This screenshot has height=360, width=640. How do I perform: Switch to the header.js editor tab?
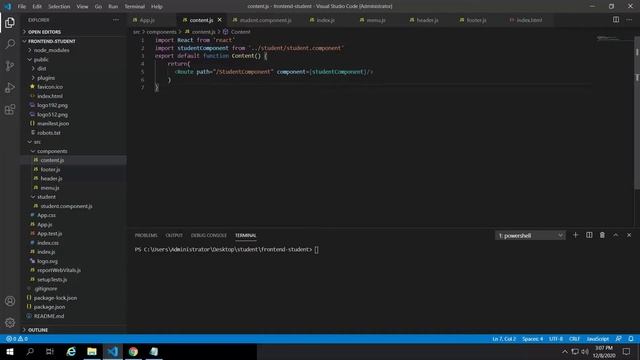coord(427,20)
